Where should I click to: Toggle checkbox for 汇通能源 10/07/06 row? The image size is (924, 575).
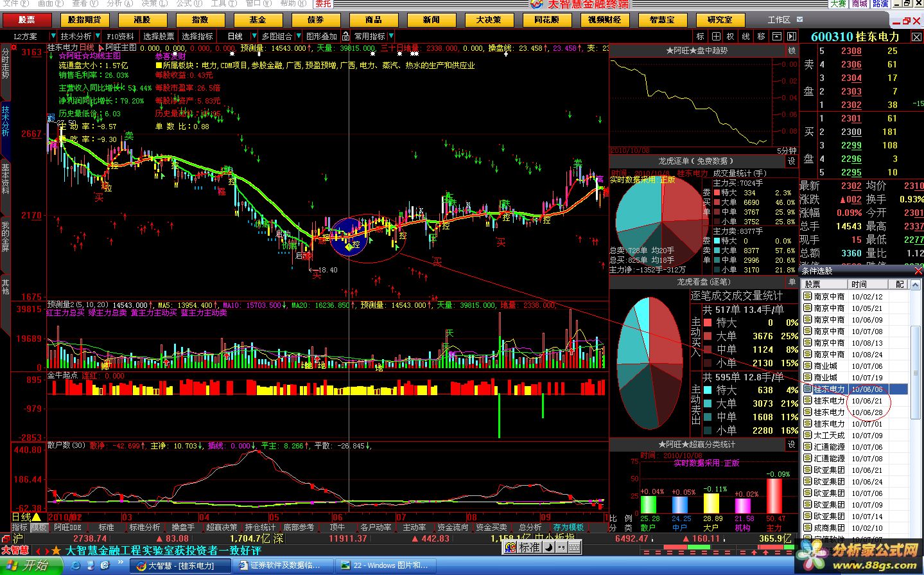(x=808, y=447)
